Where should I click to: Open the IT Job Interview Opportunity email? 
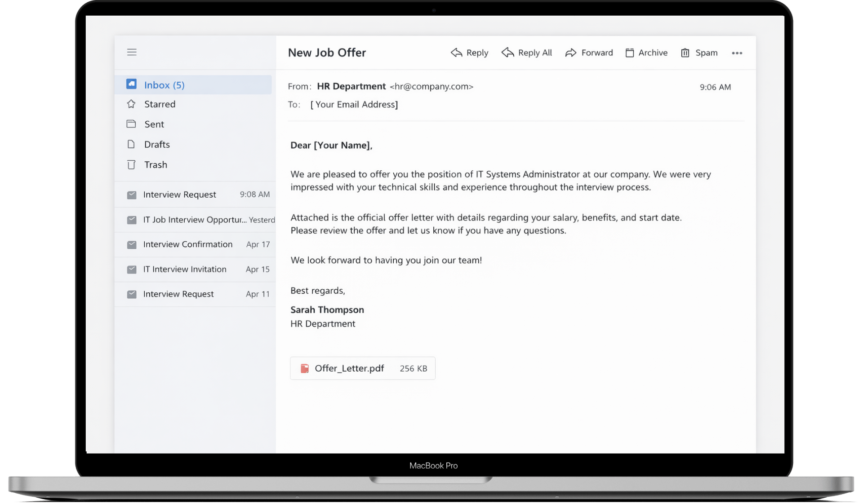click(x=195, y=220)
